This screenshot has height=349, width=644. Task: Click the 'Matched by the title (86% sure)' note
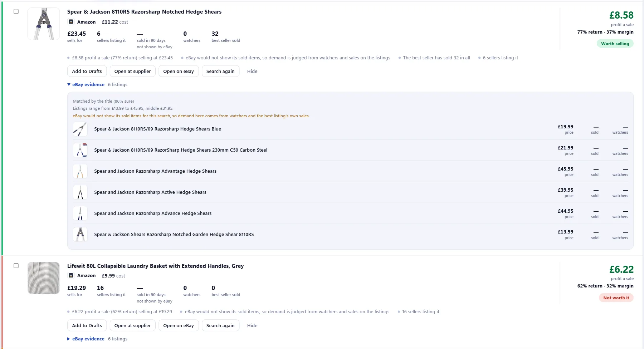pos(103,101)
